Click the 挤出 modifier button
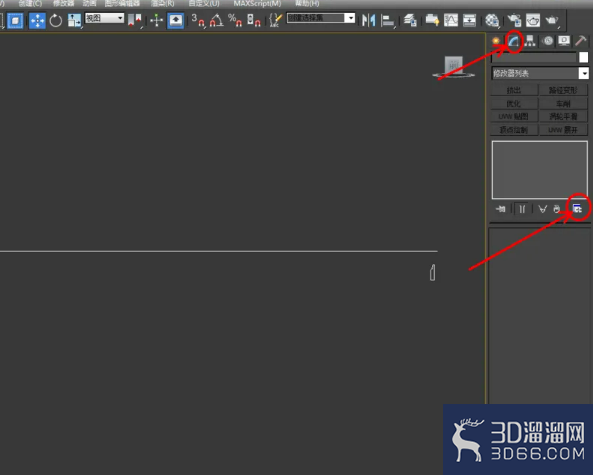 tap(514, 90)
